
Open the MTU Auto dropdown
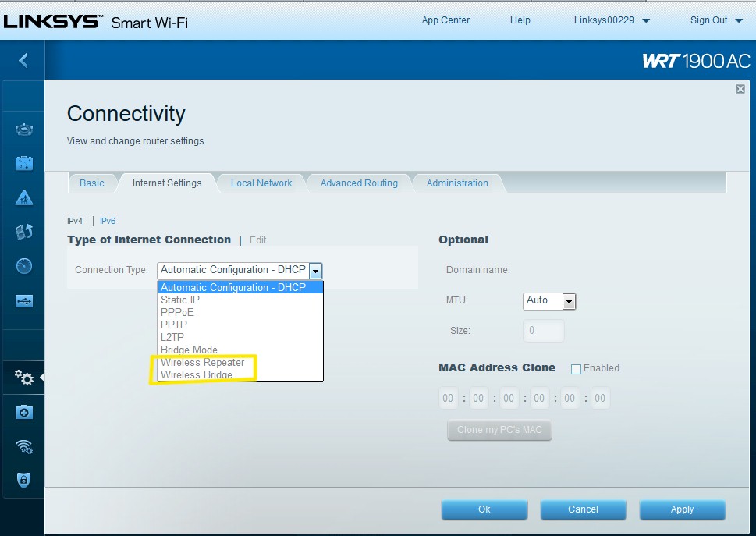[549, 301]
